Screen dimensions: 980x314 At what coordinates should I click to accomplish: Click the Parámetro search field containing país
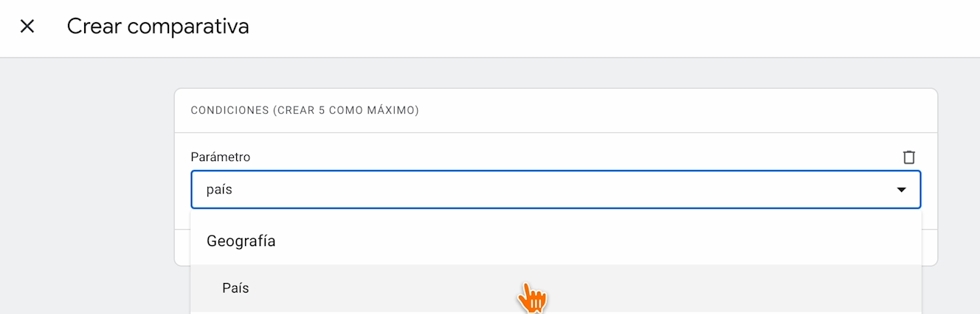[x=517, y=190]
